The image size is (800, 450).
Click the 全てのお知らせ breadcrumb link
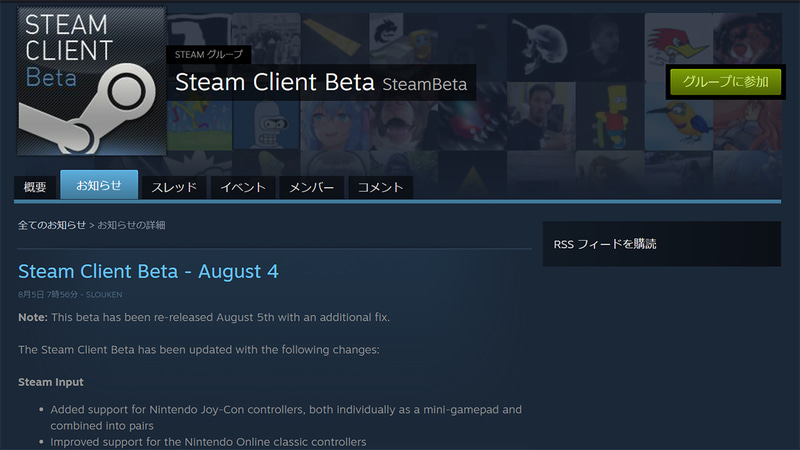(x=52, y=225)
